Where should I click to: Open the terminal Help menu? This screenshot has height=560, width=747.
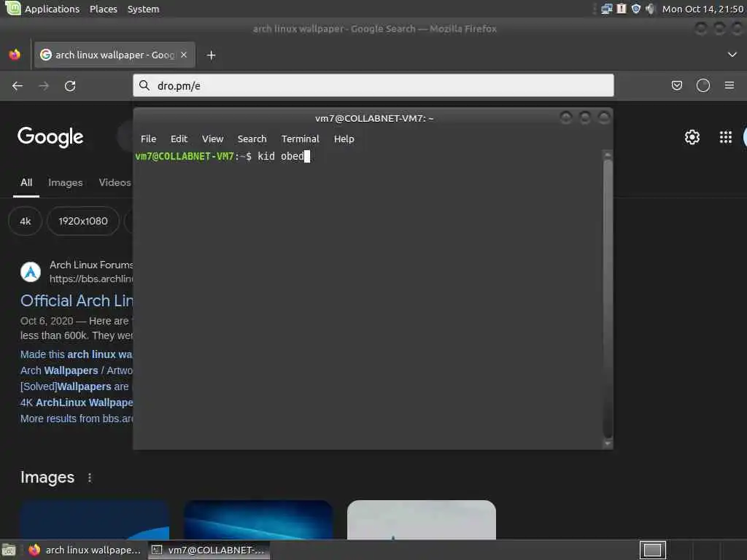point(344,139)
